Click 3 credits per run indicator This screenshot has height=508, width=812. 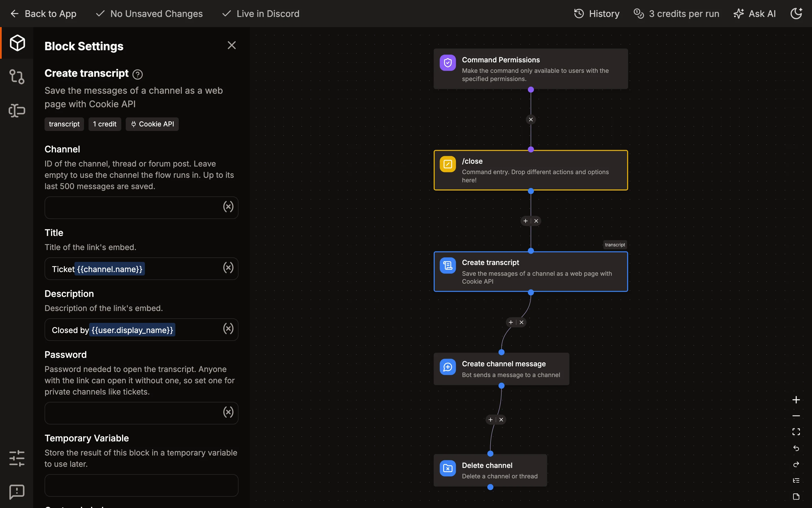click(676, 14)
